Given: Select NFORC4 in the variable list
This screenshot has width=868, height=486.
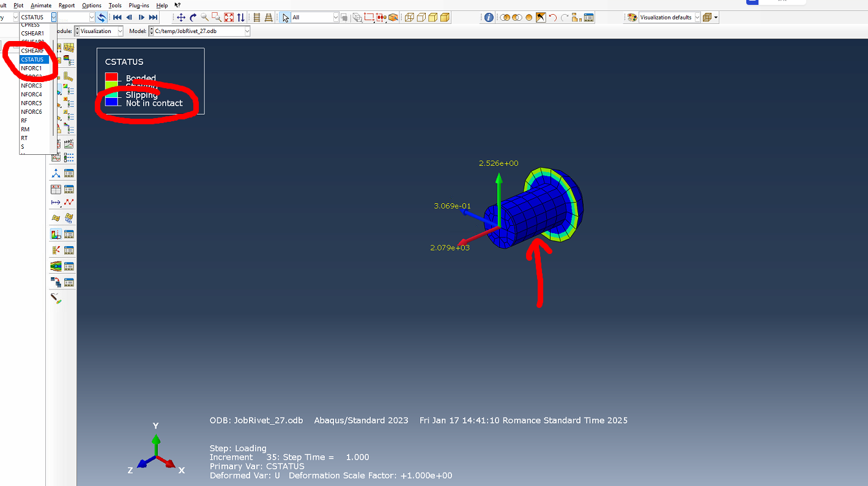Looking at the screenshot, I should [x=32, y=94].
